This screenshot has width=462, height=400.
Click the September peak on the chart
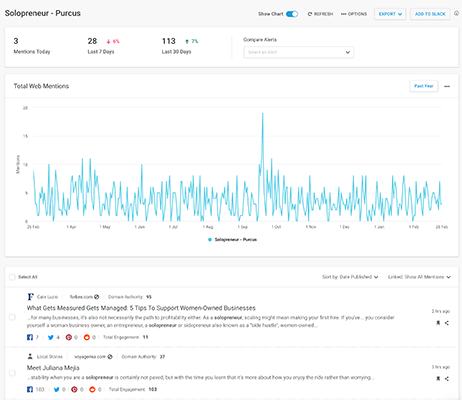[263, 114]
